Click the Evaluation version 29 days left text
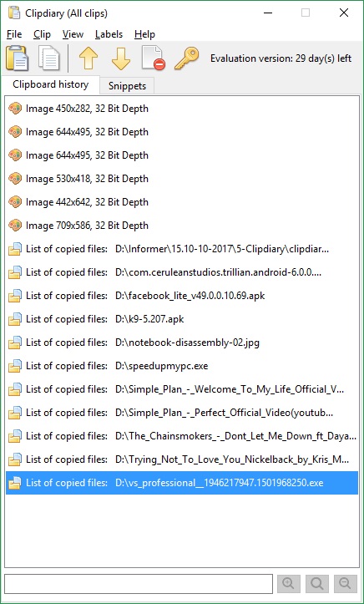 281,58
